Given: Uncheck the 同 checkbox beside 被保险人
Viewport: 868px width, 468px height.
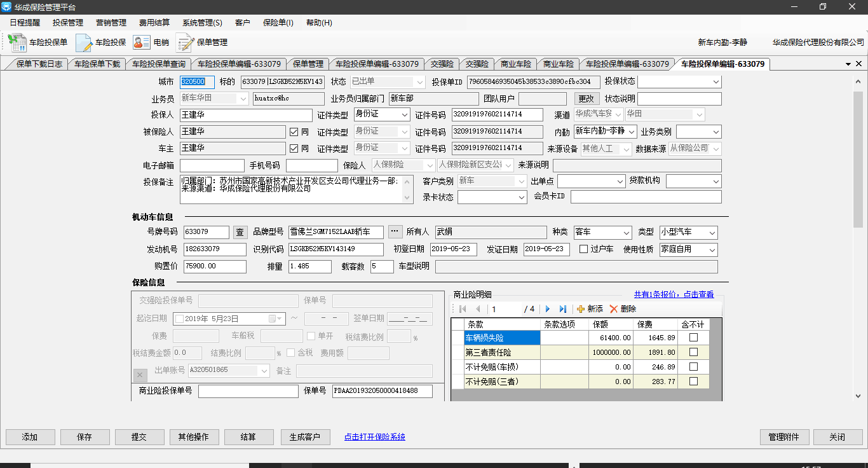Looking at the screenshot, I should point(294,132).
